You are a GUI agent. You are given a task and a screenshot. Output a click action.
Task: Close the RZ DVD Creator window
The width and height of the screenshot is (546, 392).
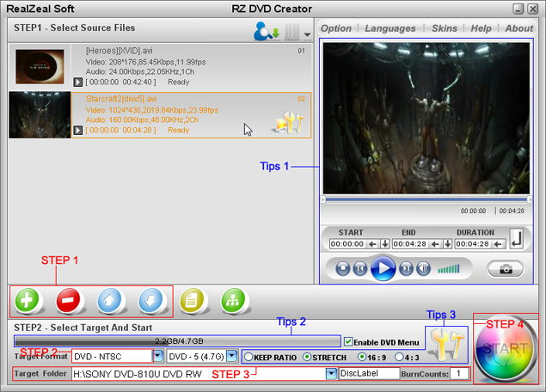click(x=533, y=9)
